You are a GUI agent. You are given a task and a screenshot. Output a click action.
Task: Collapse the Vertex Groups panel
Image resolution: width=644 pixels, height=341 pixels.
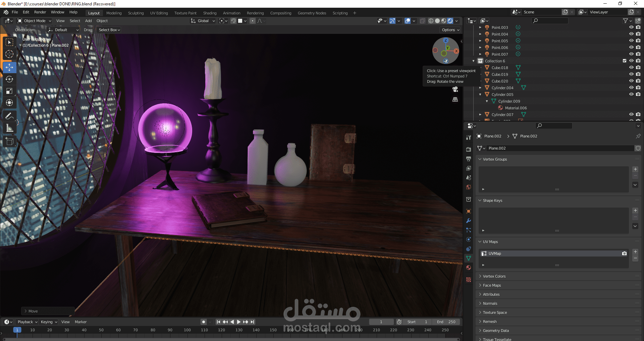495,159
